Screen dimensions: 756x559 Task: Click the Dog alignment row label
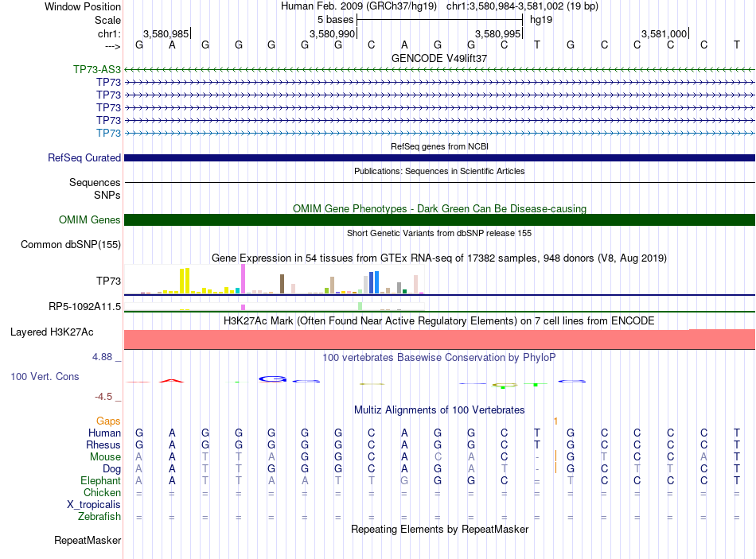111,469
